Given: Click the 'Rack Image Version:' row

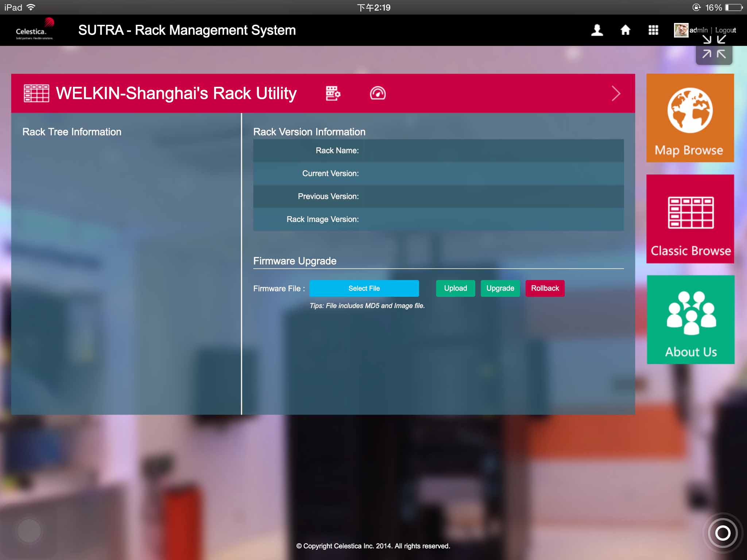Looking at the screenshot, I should tap(438, 219).
